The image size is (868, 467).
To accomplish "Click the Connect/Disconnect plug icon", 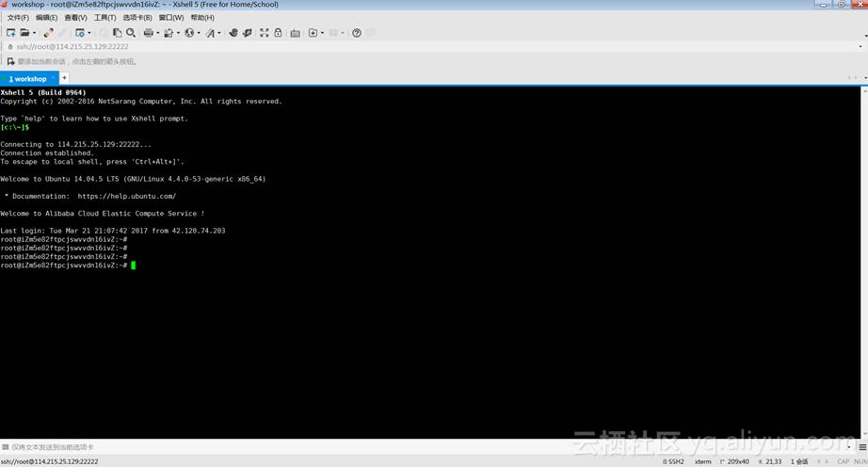I will pyautogui.click(x=49, y=33).
